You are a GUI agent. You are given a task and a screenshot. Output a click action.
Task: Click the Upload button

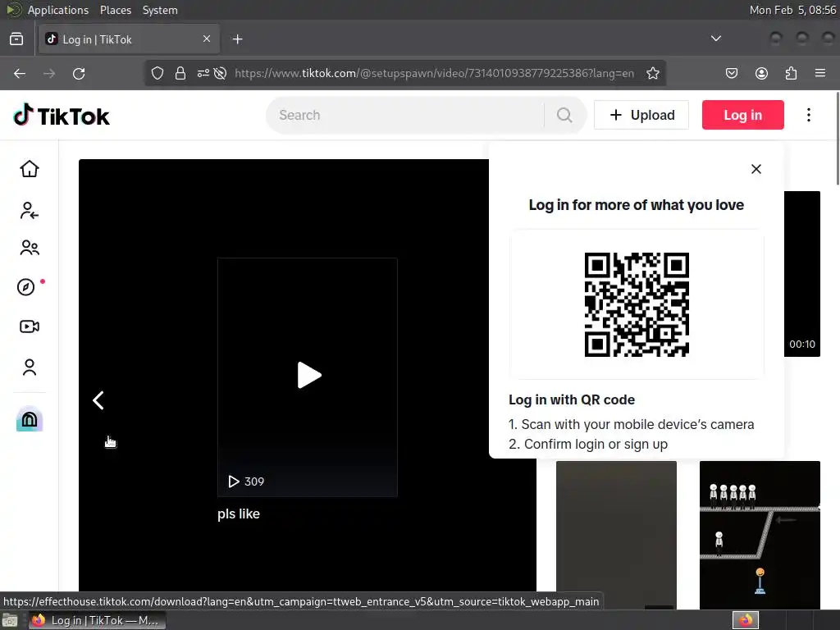(641, 115)
